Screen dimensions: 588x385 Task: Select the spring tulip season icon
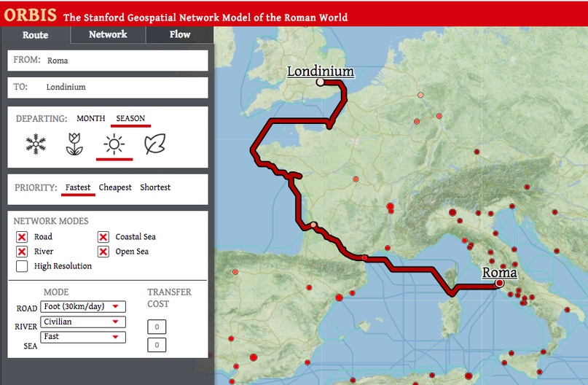pos(74,144)
